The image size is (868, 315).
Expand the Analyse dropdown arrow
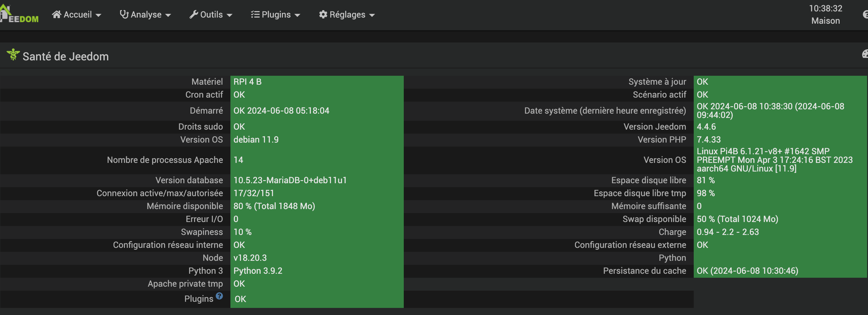point(168,15)
